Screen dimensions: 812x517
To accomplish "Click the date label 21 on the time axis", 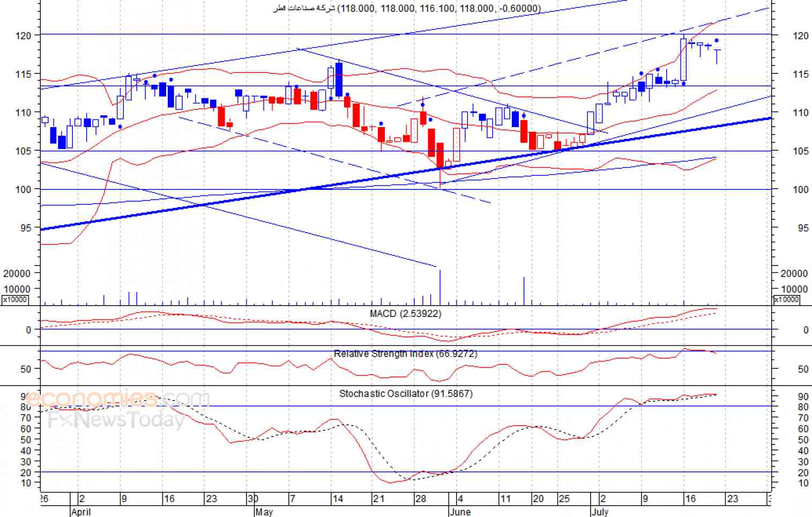I will (x=379, y=499).
